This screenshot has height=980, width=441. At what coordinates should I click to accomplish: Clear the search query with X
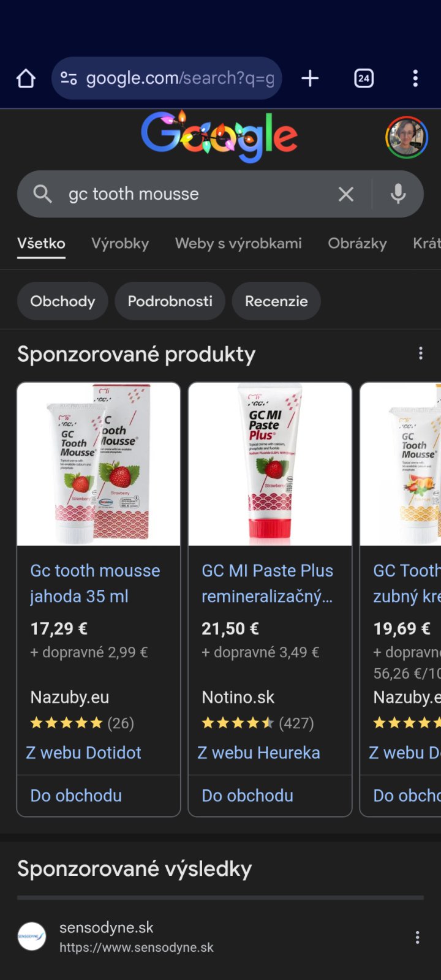tap(346, 194)
